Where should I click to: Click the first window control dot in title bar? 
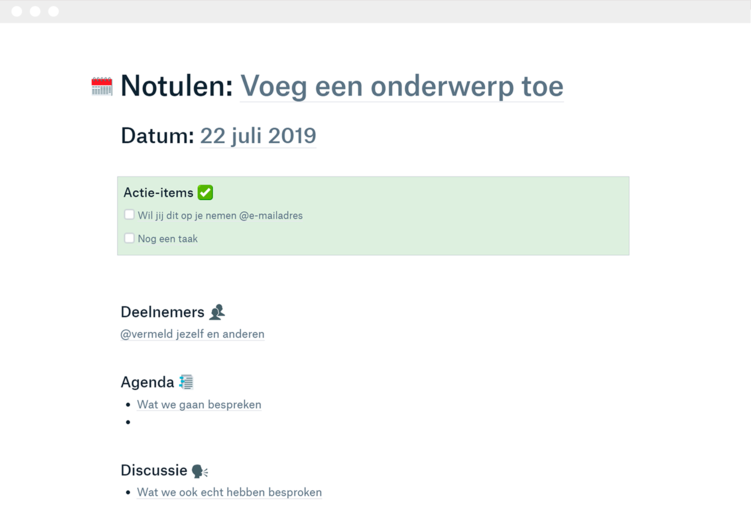(x=17, y=11)
